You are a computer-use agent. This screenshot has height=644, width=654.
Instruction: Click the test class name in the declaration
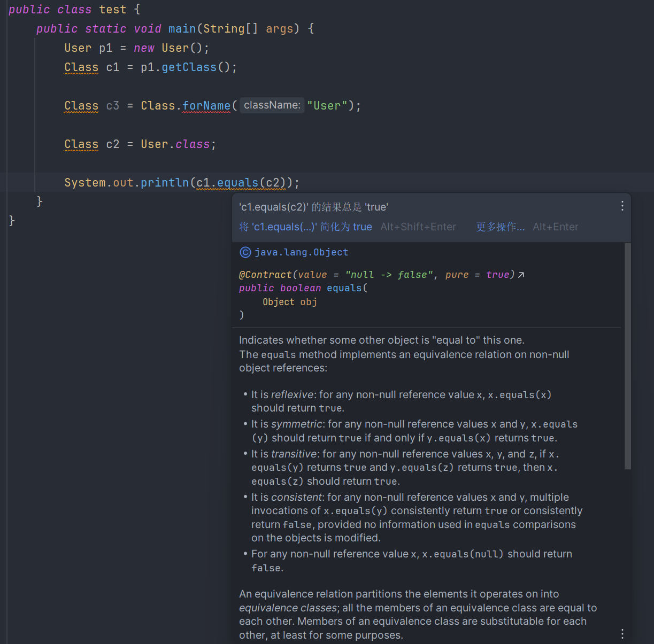112,10
